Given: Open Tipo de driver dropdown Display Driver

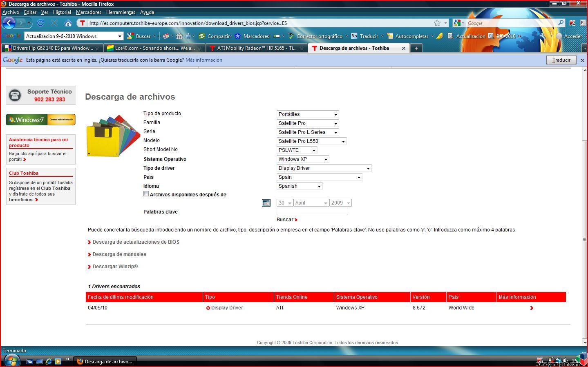Looking at the screenshot, I should point(324,168).
